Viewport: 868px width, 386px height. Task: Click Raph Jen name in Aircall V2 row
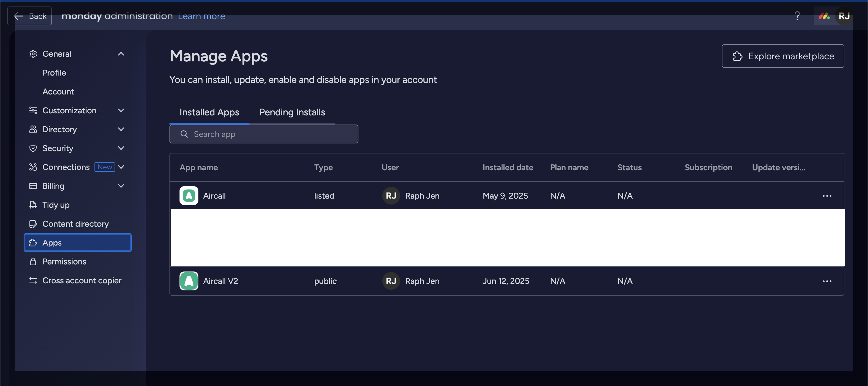(x=422, y=281)
